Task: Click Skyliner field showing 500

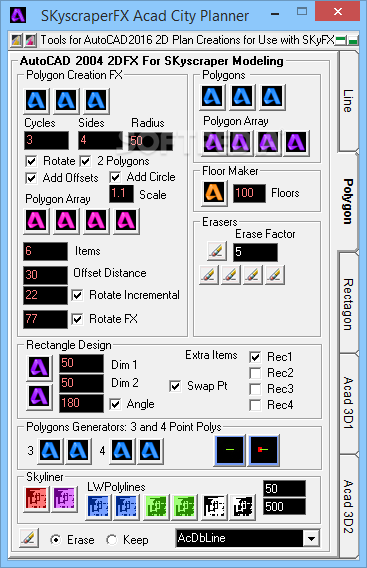Action: 284,506
